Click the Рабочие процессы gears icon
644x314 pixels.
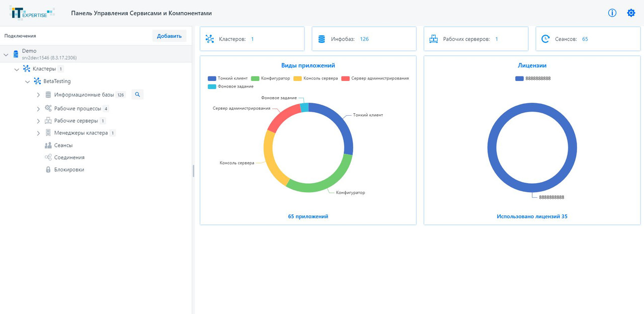48,109
